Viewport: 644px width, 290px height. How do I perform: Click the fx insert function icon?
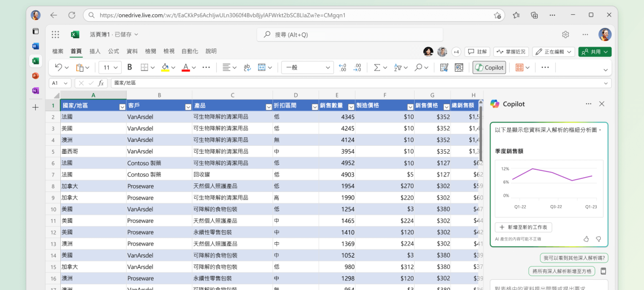101,83
